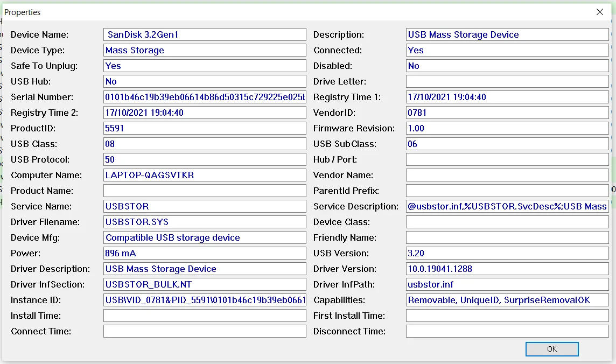This screenshot has width=616, height=364.
Task: Select the Driver InfPath field usbstor.inf
Action: coord(507,284)
